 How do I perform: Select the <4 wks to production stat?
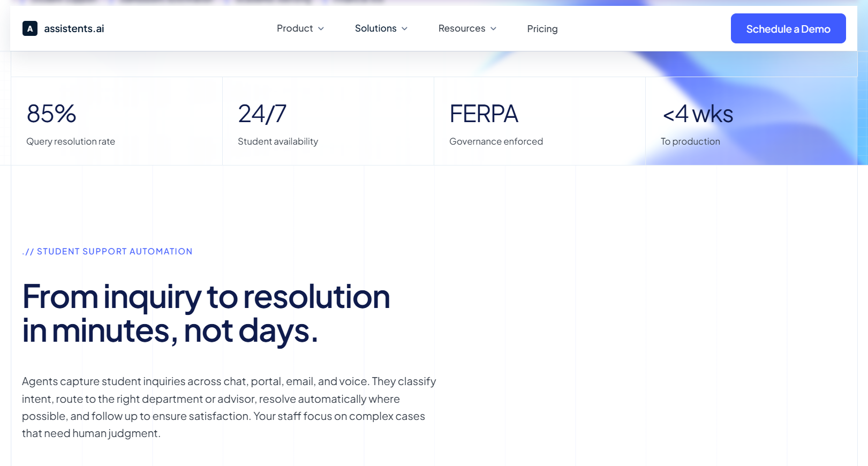[x=751, y=121]
